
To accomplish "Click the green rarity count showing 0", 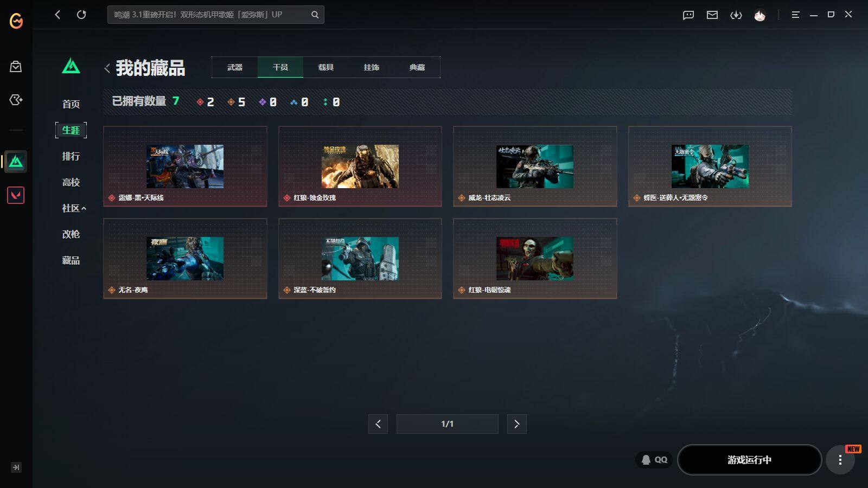I will point(331,102).
